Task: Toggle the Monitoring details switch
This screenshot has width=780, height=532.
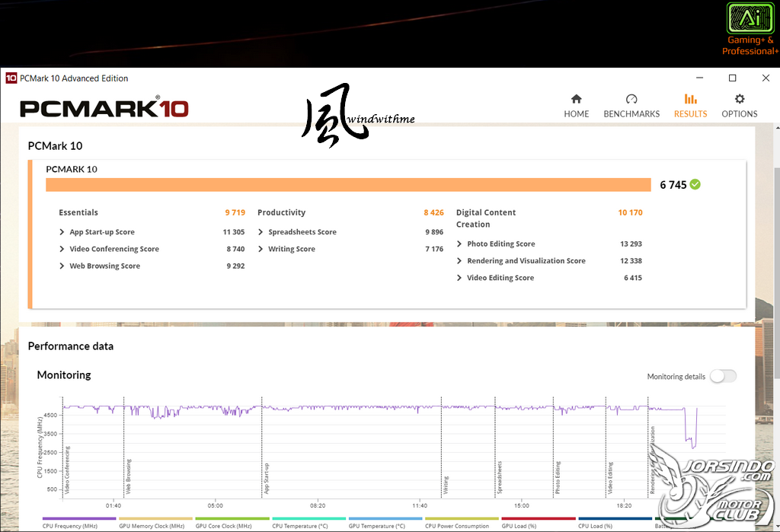Action: [723, 377]
